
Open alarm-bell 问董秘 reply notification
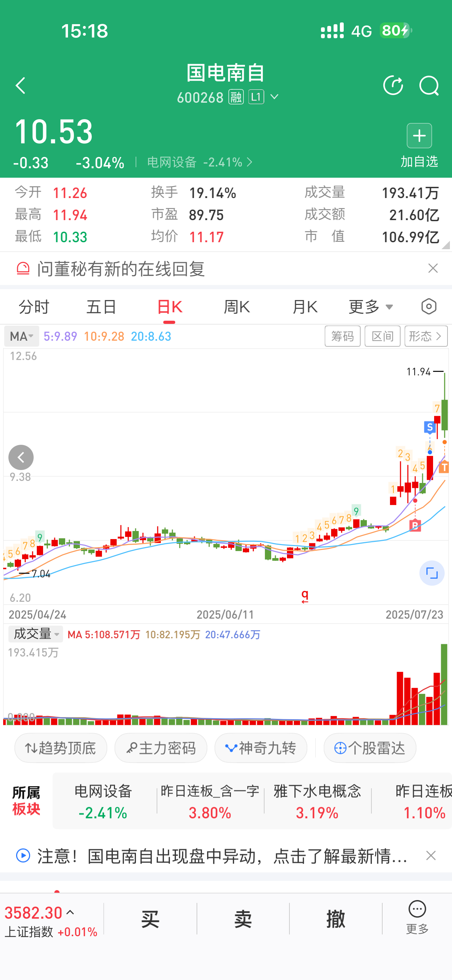(23, 268)
